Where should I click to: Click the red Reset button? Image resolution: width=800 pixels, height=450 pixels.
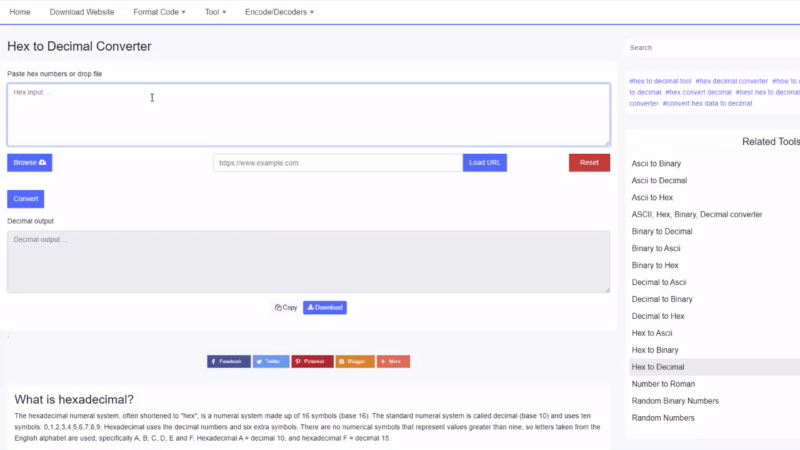(589, 162)
